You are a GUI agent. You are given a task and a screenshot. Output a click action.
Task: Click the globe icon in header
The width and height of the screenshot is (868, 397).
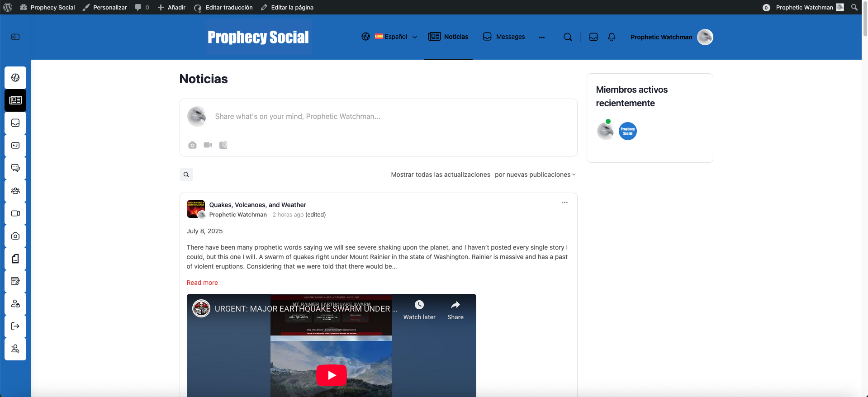(365, 37)
